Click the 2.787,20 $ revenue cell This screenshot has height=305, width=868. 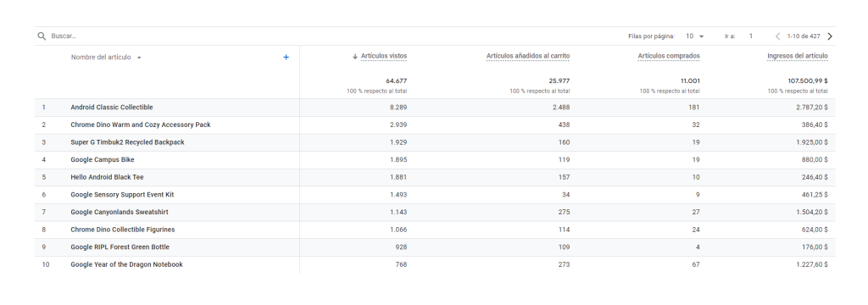point(812,108)
